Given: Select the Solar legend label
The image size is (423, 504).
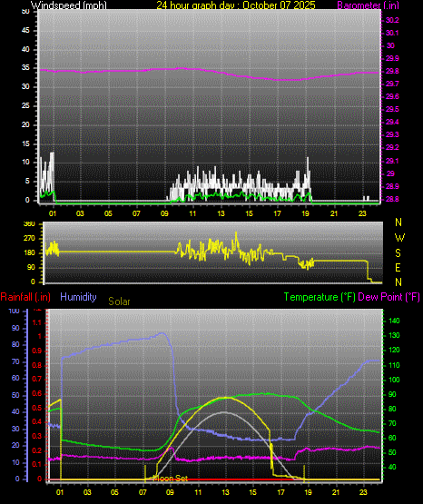Looking at the screenshot, I should point(119,301).
